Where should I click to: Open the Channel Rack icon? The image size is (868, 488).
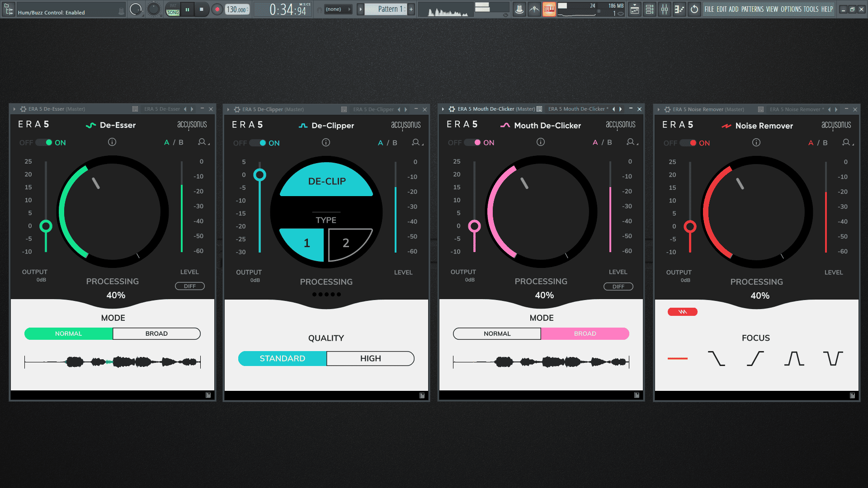tap(650, 9)
